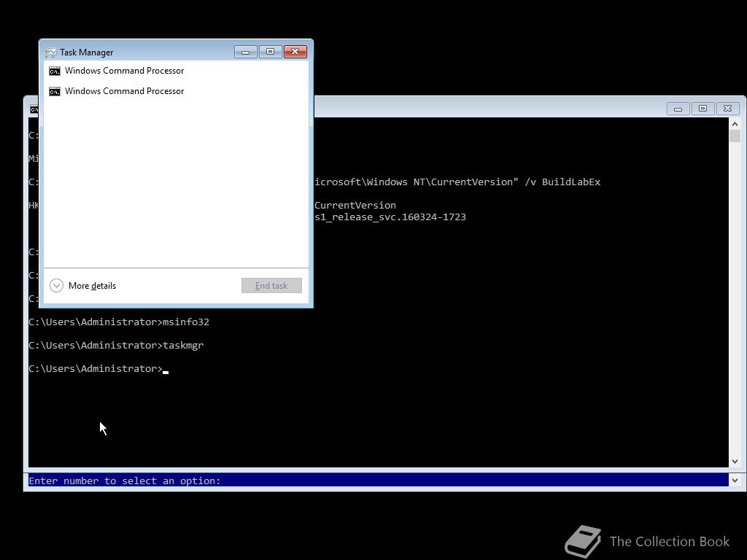
Task: Click the More details label
Action: 92,285
